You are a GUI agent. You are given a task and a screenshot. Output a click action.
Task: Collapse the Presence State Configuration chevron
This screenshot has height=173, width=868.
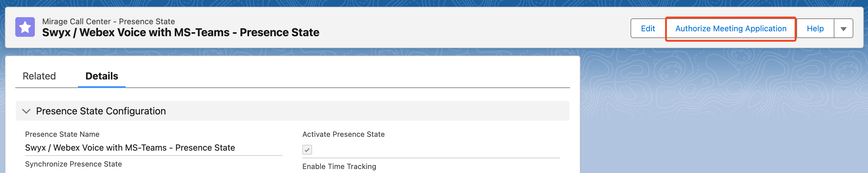click(26, 111)
